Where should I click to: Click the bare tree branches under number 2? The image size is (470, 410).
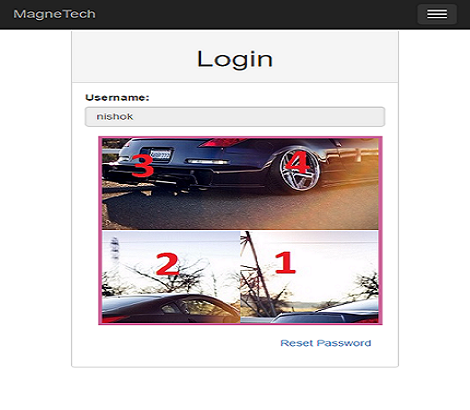click(x=167, y=280)
